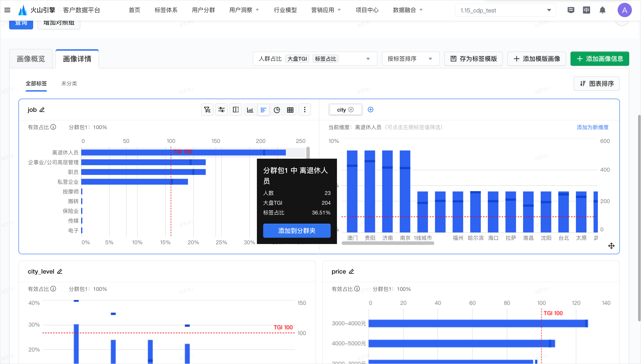
Task: Click the 职员 bar in job chart
Action: (143, 172)
